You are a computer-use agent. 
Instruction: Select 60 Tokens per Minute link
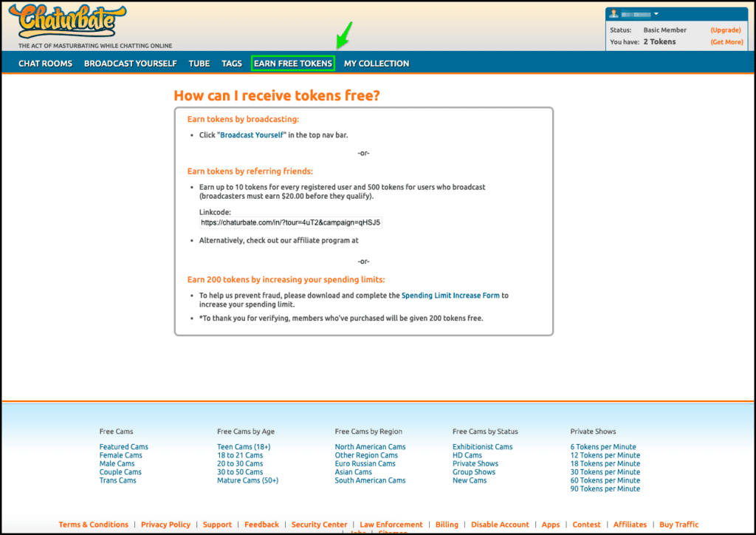(605, 480)
